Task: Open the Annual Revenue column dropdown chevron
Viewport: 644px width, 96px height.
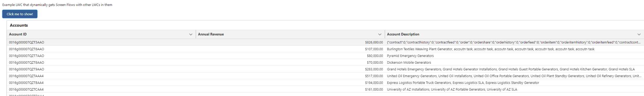Action: tap(380, 34)
